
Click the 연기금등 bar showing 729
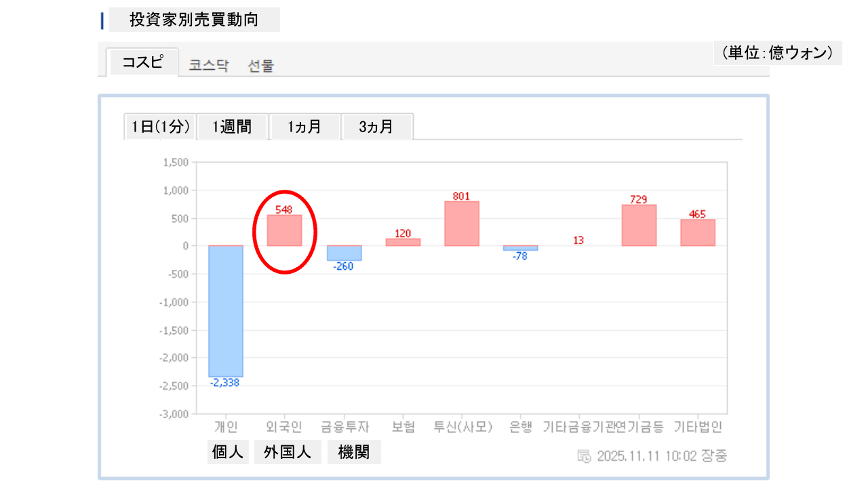pyautogui.click(x=639, y=225)
